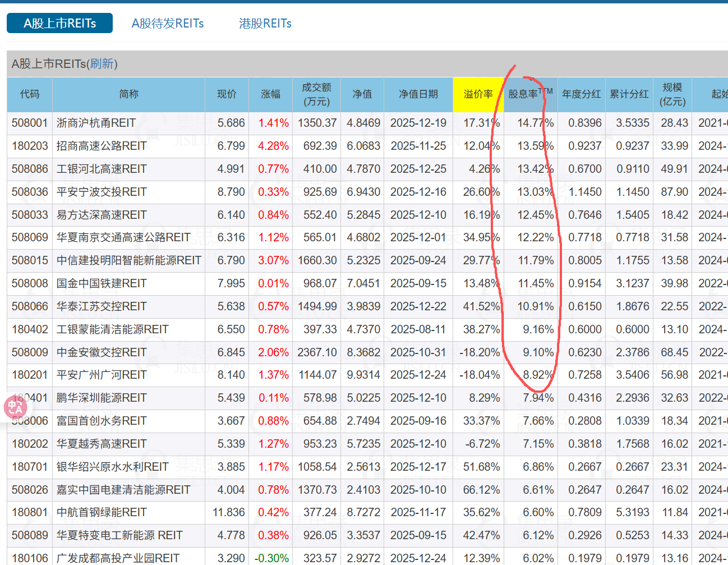Viewport: 728px width, 565px height.
Task: Open 中金安徽交控REIT entry
Action: 102,352
